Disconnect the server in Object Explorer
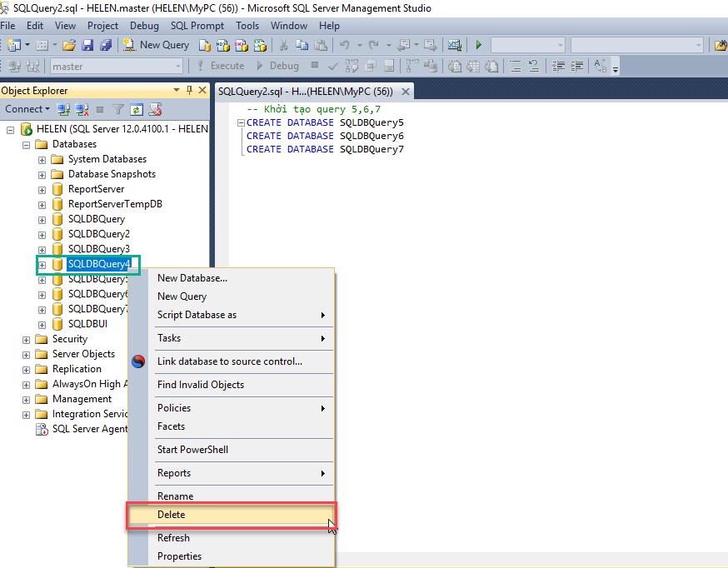Viewport: 728px width, 568px height. pos(82,109)
